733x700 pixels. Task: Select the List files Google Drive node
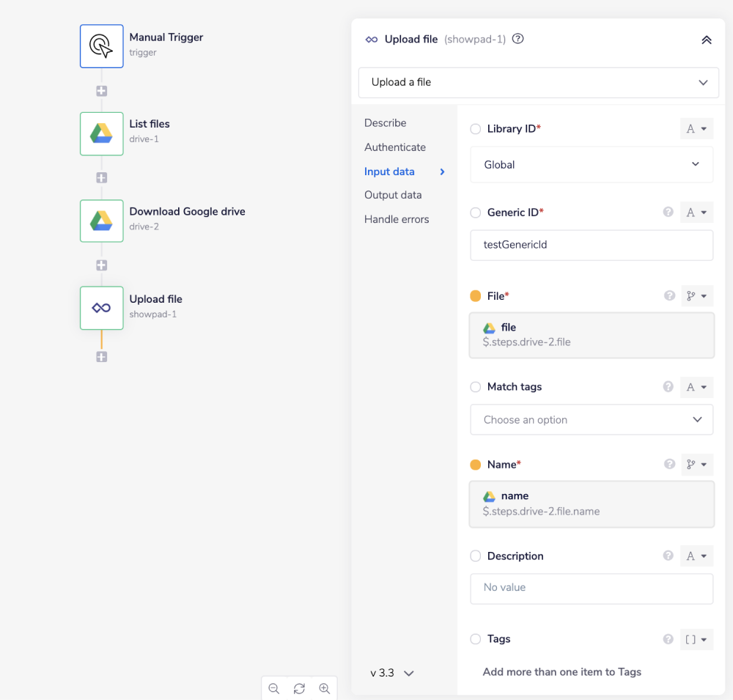pos(101,133)
